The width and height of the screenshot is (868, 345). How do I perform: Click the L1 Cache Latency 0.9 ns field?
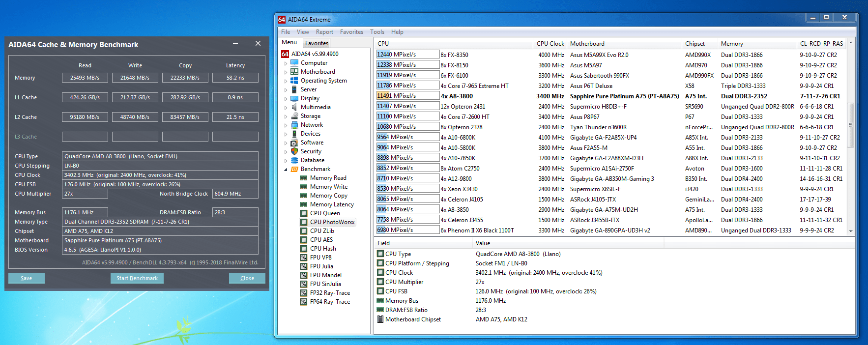coord(235,97)
